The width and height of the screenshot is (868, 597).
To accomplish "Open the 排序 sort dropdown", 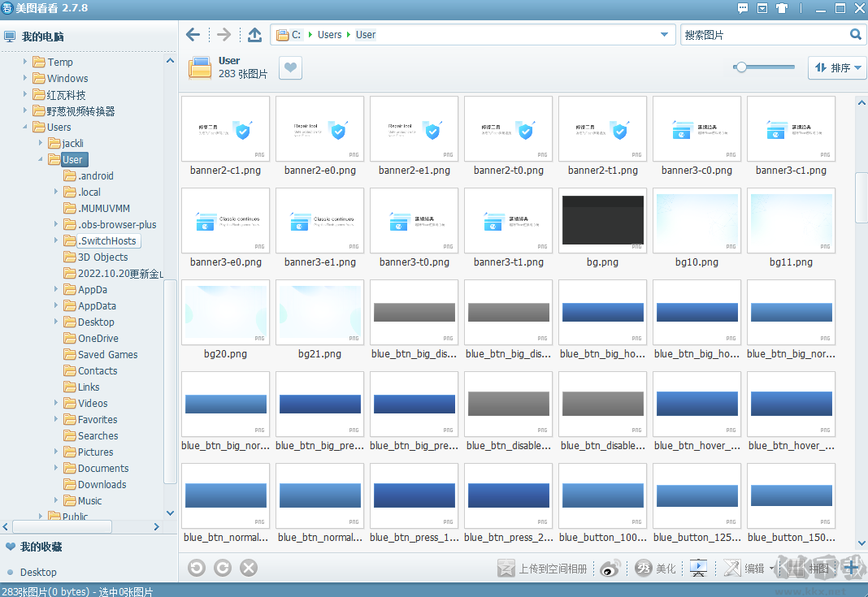I will [837, 68].
